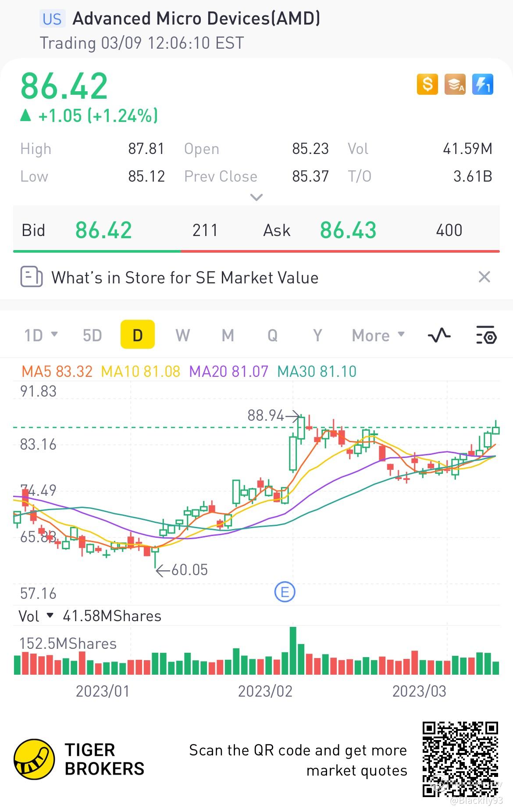513x812 pixels.
Task: Switch to 5D chart tab
Action: click(x=92, y=336)
